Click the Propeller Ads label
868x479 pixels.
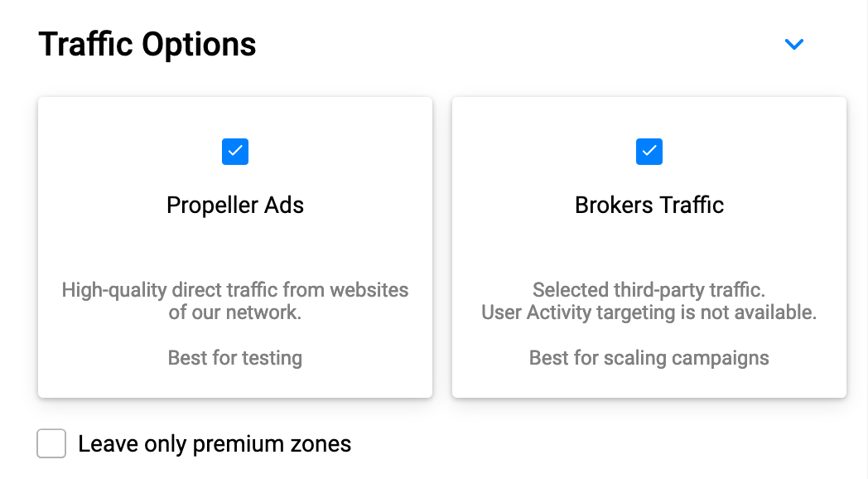pos(235,205)
